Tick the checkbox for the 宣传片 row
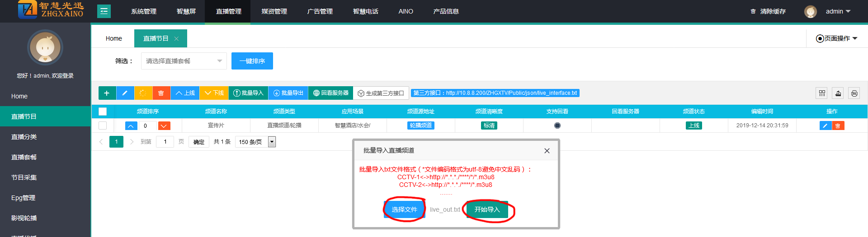Viewport: 868px width, 237px height. 103,125
